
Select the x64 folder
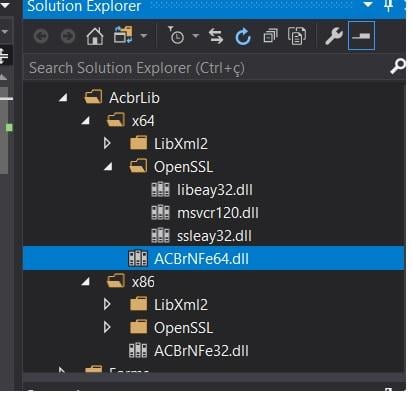[143, 121]
